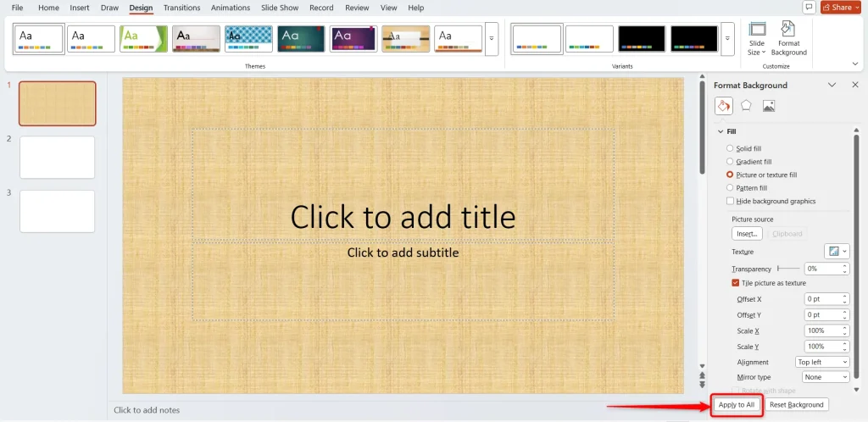The width and height of the screenshot is (868, 422).
Task: Switch to the Draw tab
Action: 109,8
